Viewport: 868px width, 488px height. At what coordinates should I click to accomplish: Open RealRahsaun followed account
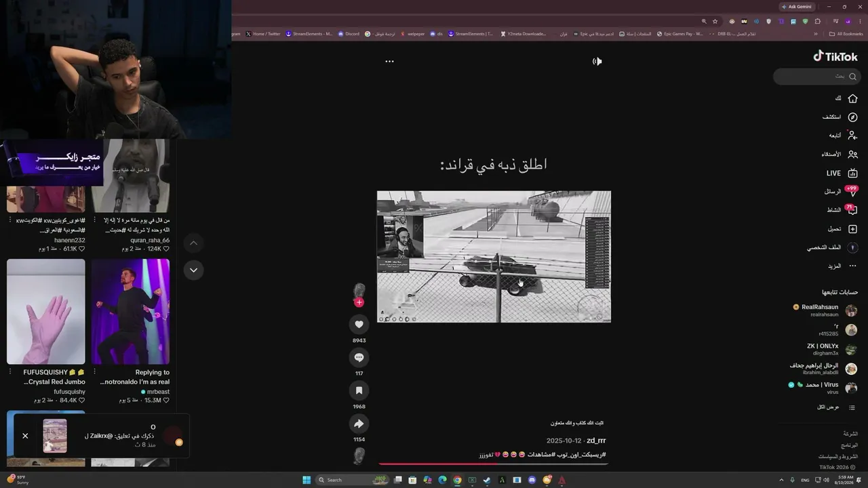coord(825,310)
